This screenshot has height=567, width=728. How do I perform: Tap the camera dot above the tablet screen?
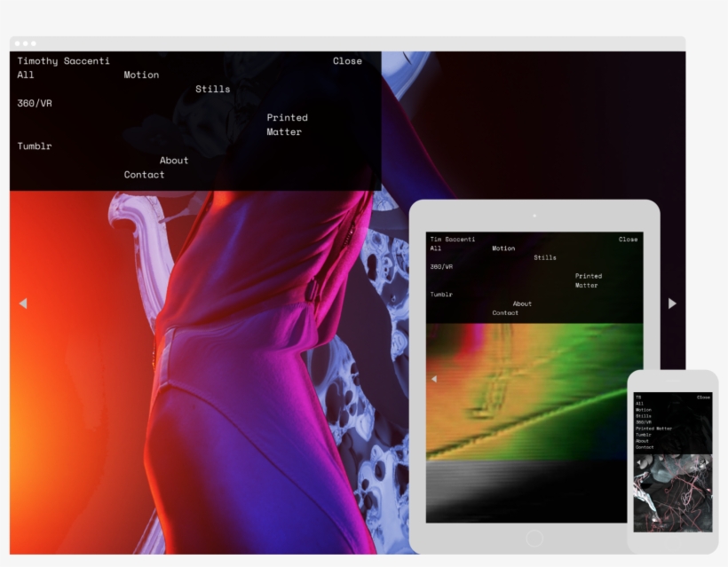(x=534, y=216)
